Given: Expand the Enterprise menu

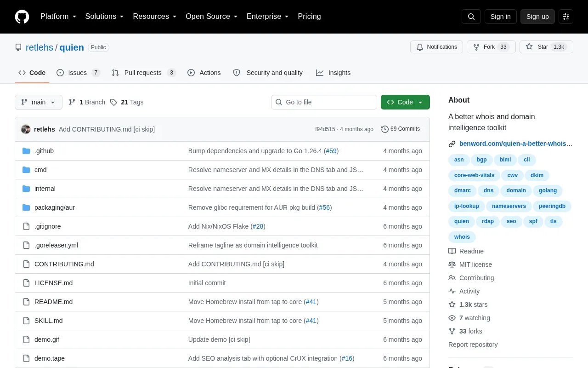Looking at the screenshot, I should click(268, 17).
